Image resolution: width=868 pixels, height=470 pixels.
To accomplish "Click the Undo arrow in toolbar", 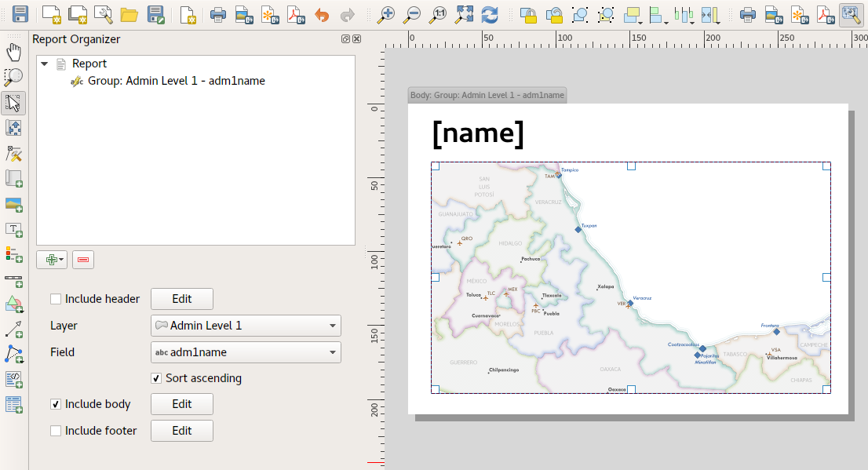I will click(322, 14).
